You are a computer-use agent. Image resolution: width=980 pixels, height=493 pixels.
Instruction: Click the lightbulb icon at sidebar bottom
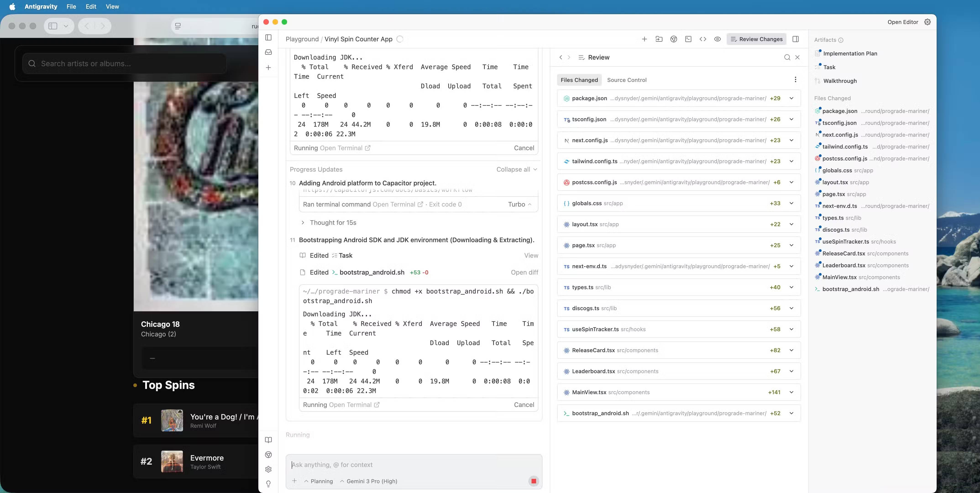(x=268, y=484)
